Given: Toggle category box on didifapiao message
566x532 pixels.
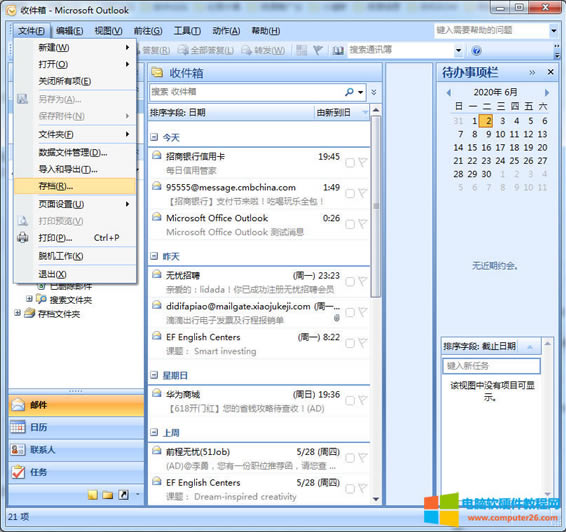Looking at the screenshot, I should (x=349, y=313).
